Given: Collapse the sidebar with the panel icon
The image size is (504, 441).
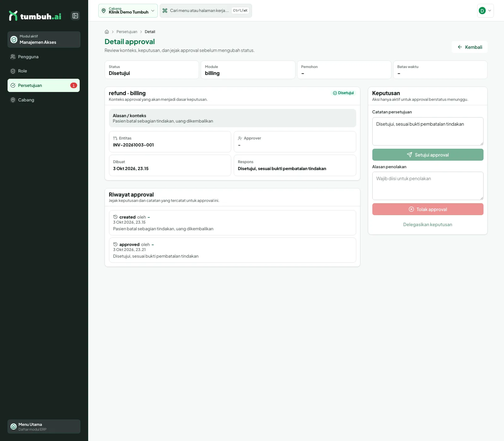Looking at the screenshot, I should (75, 16).
